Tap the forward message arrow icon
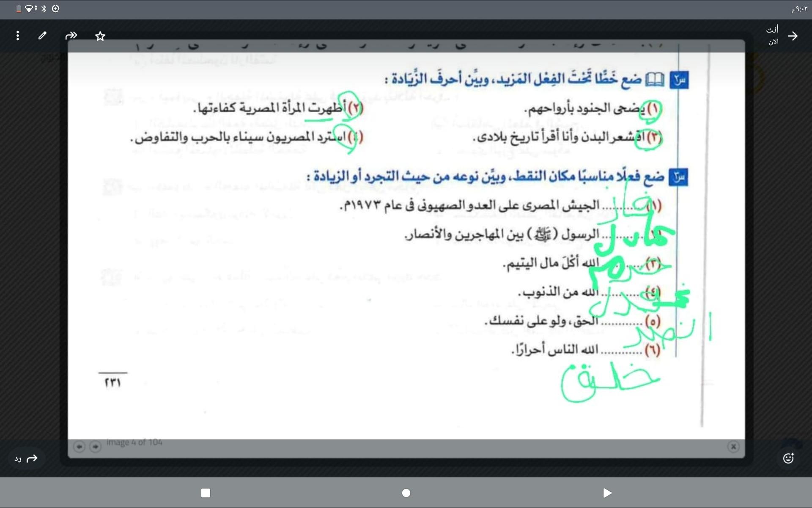Screen dimensions: 812x508 71,36
